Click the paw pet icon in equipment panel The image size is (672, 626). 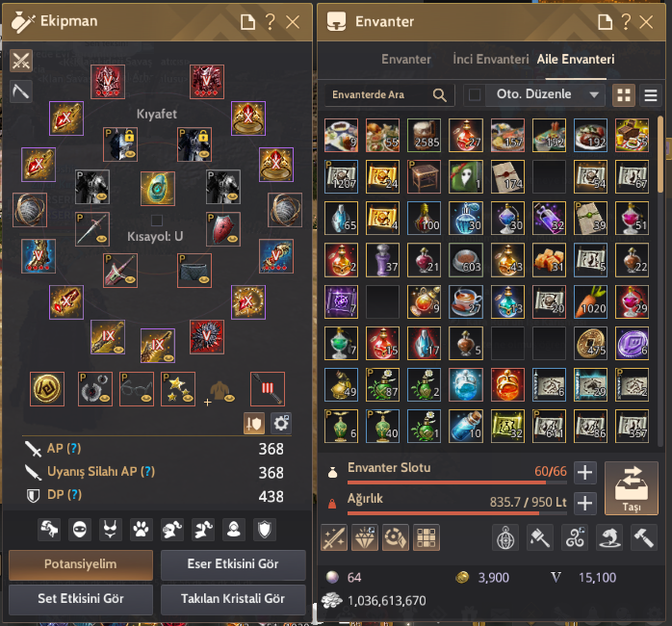[x=141, y=530]
